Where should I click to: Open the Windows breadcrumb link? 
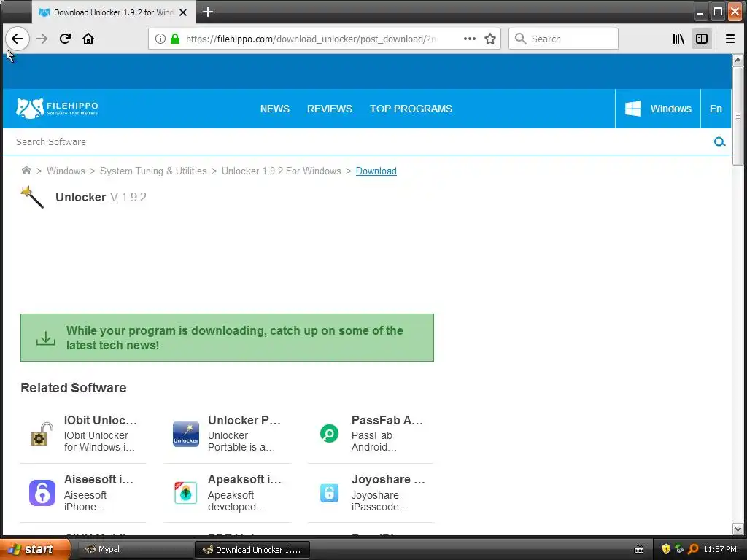(x=66, y=171)
